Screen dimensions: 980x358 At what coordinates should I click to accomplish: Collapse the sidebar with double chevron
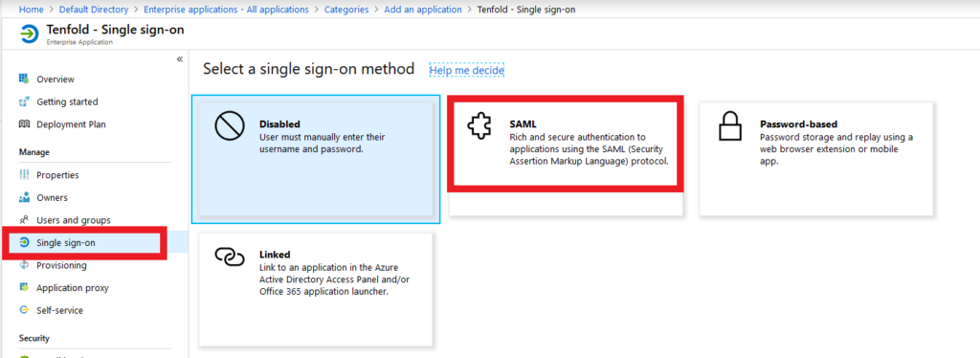click(179, 58)
